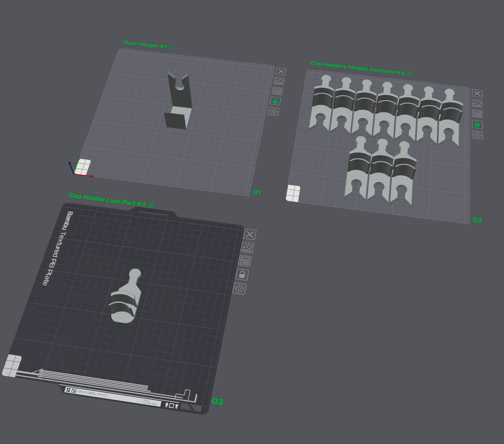This screenshot has width=504, height=444.
Task: Toggle the lock on plate 01
Action: click(276, 101)
